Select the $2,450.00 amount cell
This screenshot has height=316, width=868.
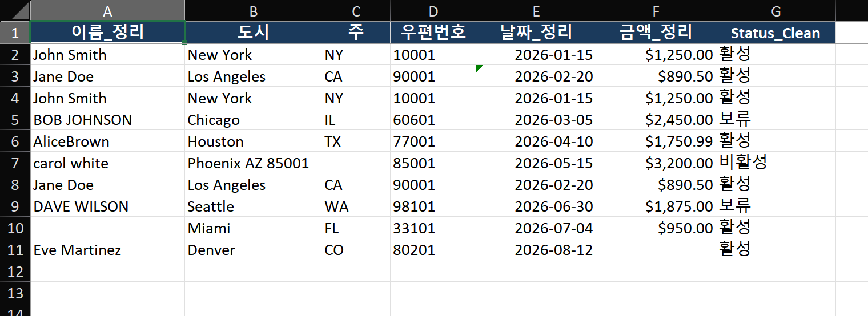pyautogui.click(x=656, y=119)
